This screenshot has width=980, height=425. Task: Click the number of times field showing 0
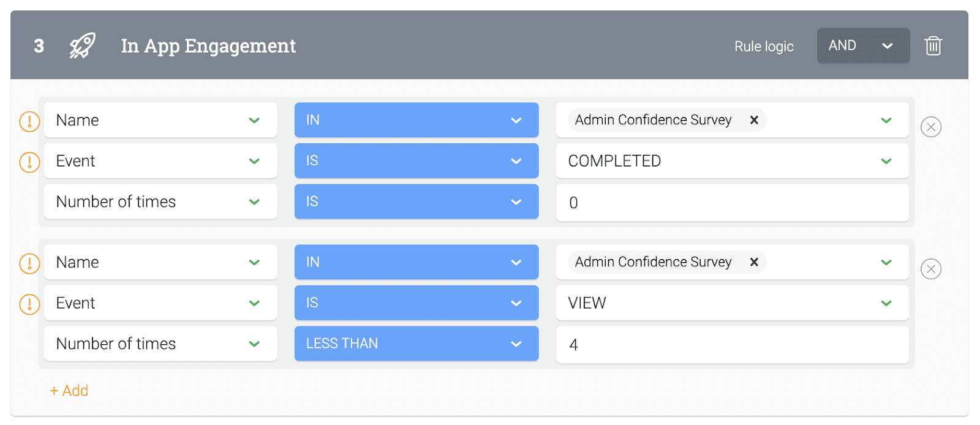point(731,203)
